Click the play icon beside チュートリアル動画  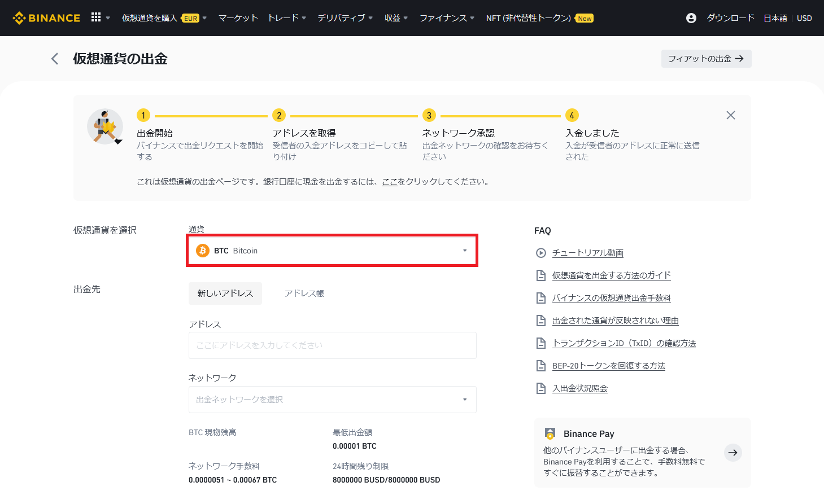tap(540, 253)
